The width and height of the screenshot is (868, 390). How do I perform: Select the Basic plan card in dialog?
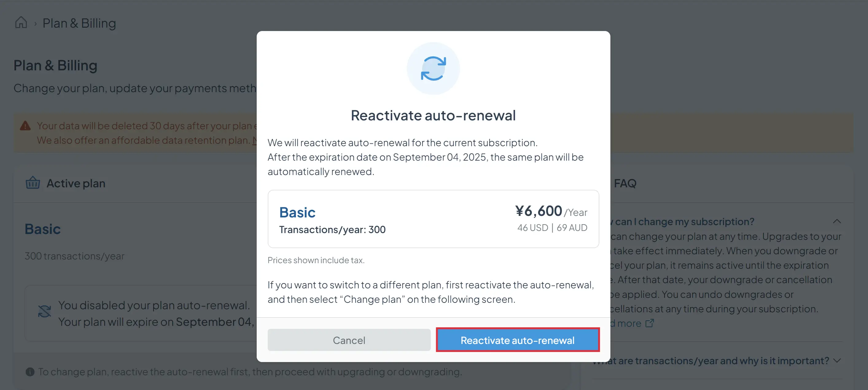point(433,219)
